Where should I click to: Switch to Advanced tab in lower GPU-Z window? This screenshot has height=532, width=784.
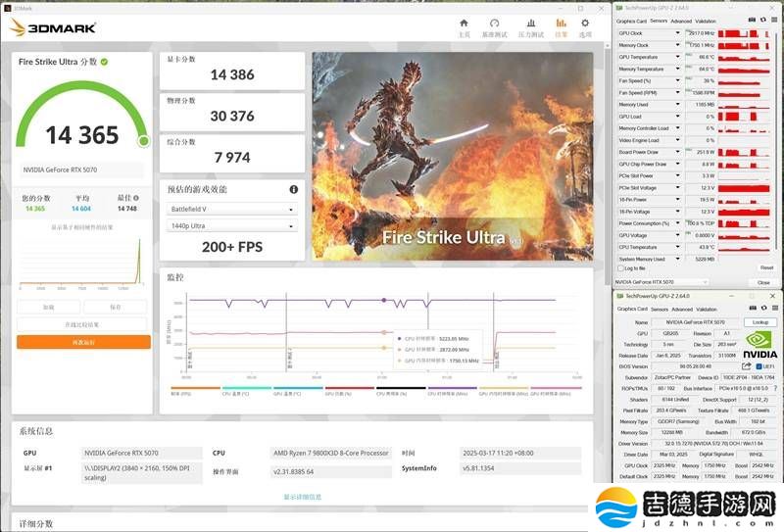(682, 309)
